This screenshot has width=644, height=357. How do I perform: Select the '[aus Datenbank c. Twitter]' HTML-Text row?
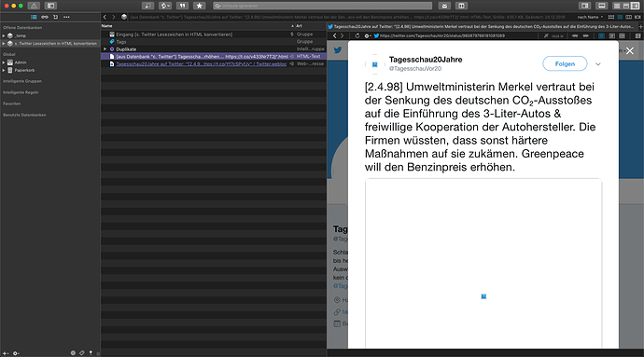(x=214, y=56)
